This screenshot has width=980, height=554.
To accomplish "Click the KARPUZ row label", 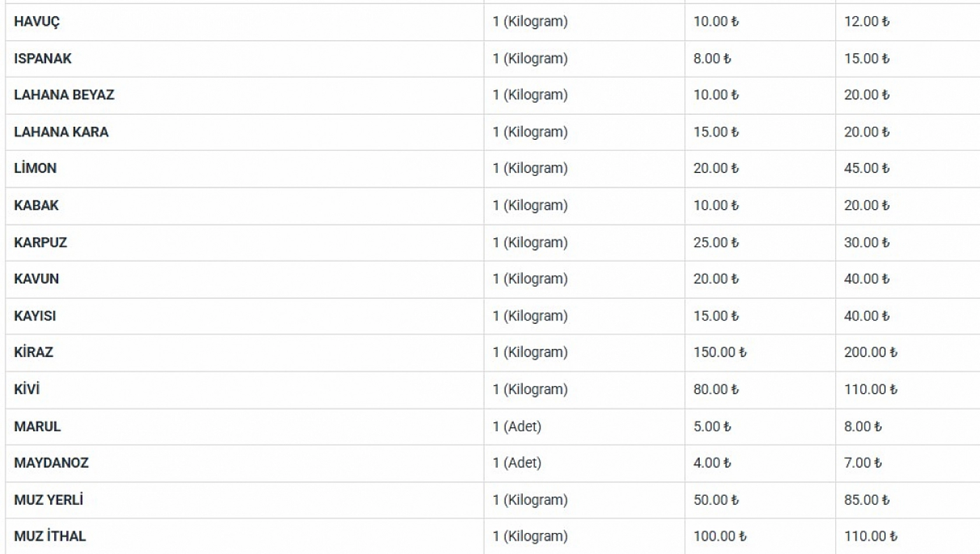I will [x=40, y=242].
